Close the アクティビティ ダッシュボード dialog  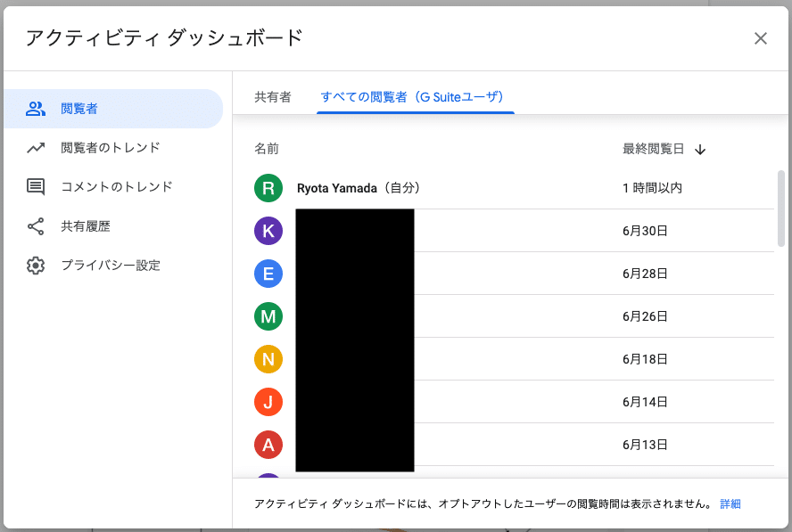(x=761, y=38)
